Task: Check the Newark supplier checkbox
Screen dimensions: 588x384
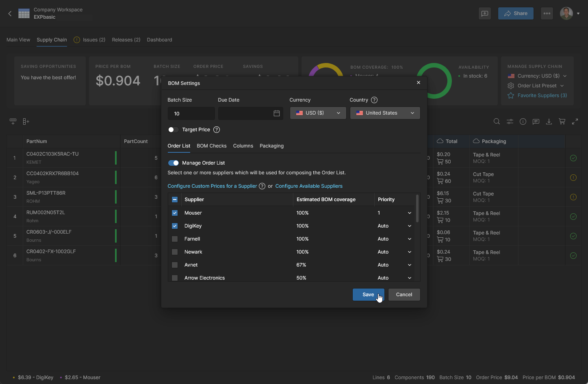Action: coord(175,252)
